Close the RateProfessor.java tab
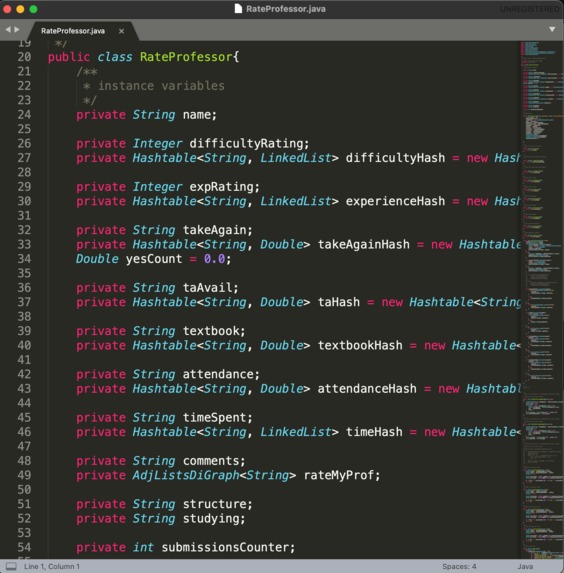This screenshot has height=573, width=564. (121, 31)
